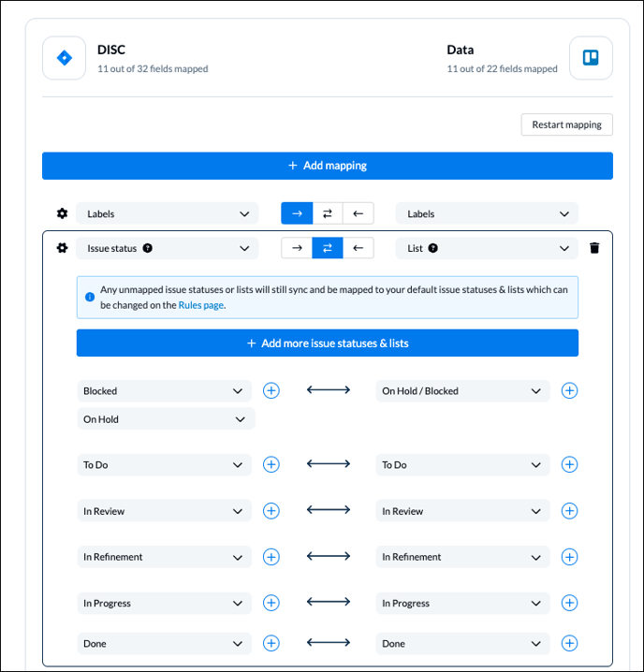Set Labels sync direction to one-way left
Viewport: 644px width, 672px height.
[359, 213]
